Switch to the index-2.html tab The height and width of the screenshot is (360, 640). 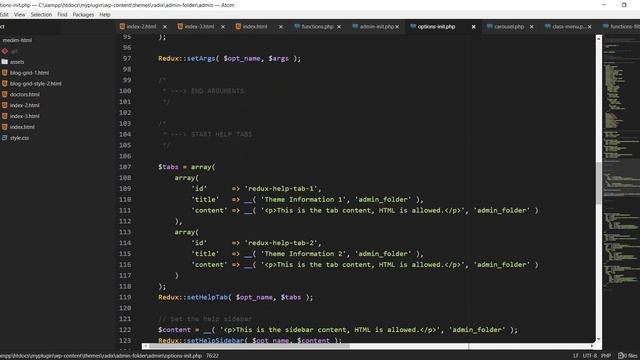tap(141, 27)
